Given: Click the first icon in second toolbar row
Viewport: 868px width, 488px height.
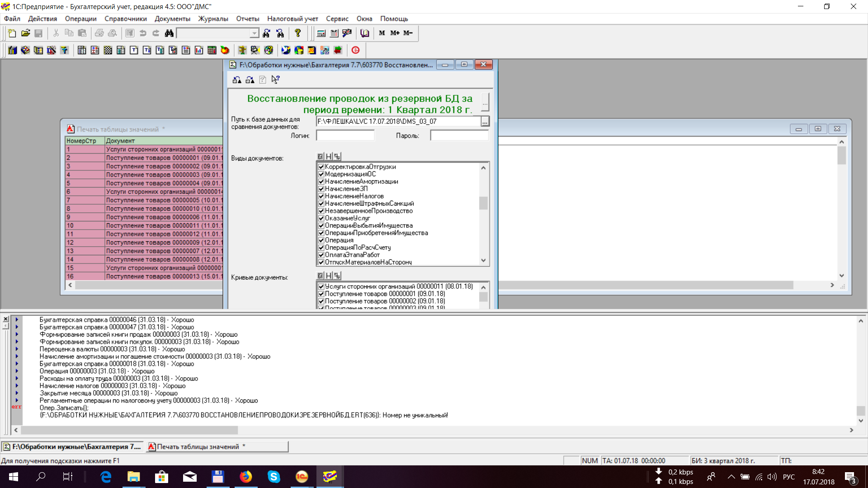Looking at the screenshot, I should click(x=12, y=50).
